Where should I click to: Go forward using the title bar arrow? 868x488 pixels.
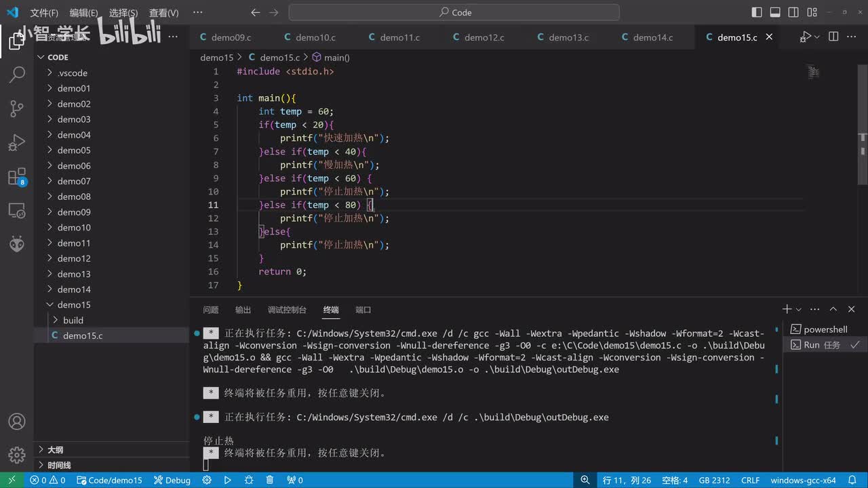pos(273,12)
